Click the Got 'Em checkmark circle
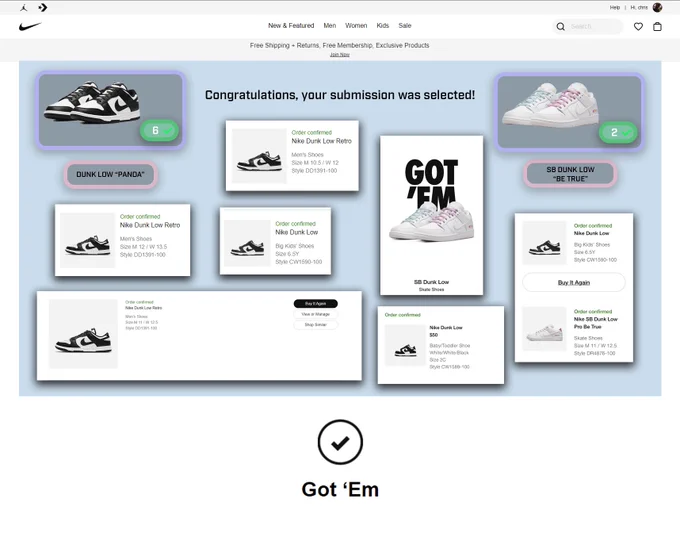 [340, 442]
